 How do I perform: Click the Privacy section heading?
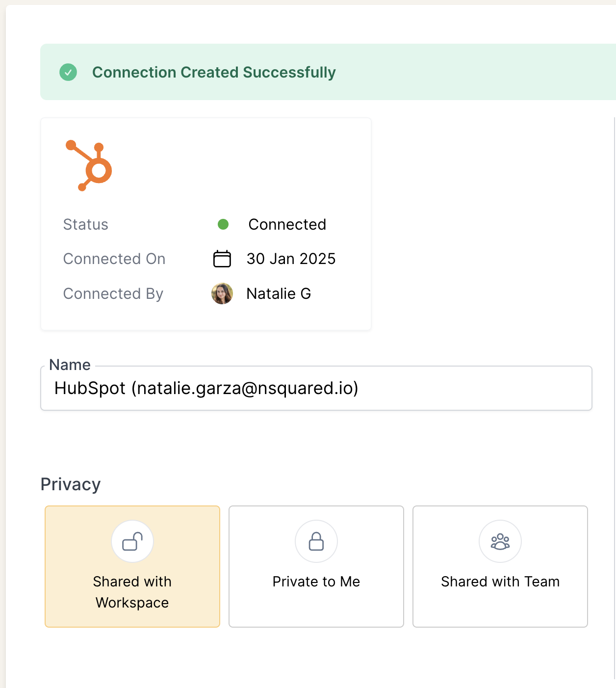71,484
